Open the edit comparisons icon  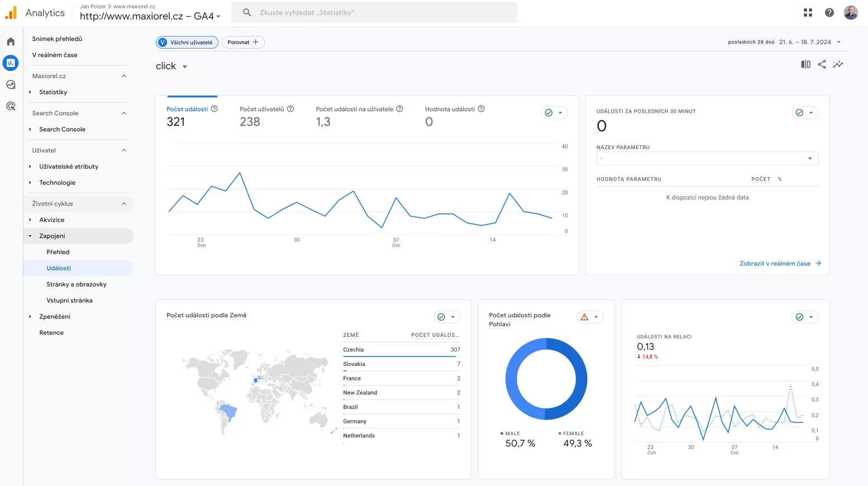[805, 64]
